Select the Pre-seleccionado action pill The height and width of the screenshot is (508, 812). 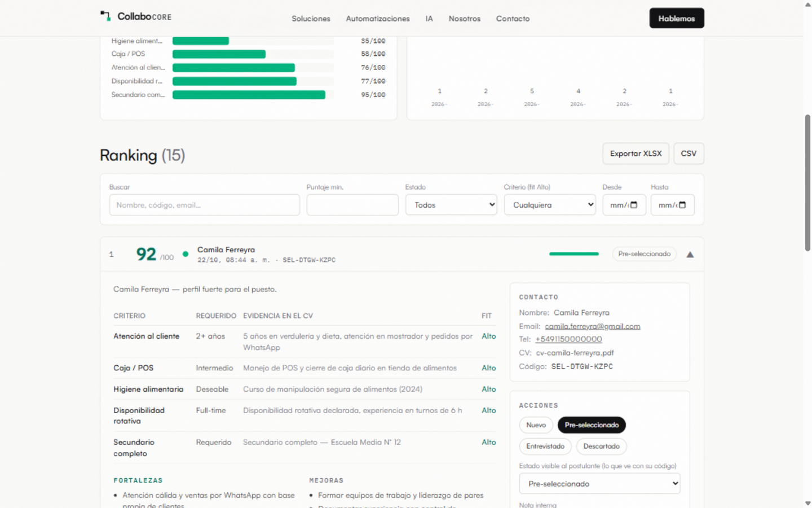tap(592, 425)
